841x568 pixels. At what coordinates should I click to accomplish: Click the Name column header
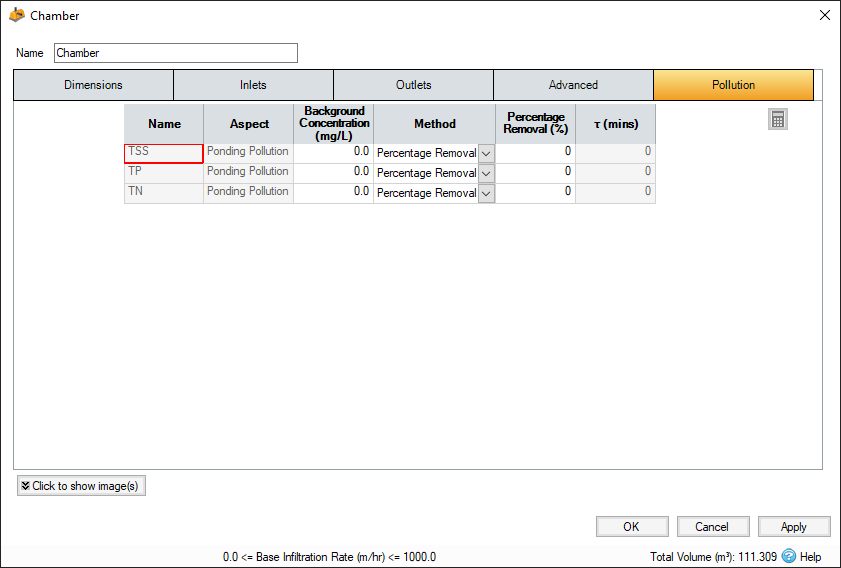tap(164, 124)
